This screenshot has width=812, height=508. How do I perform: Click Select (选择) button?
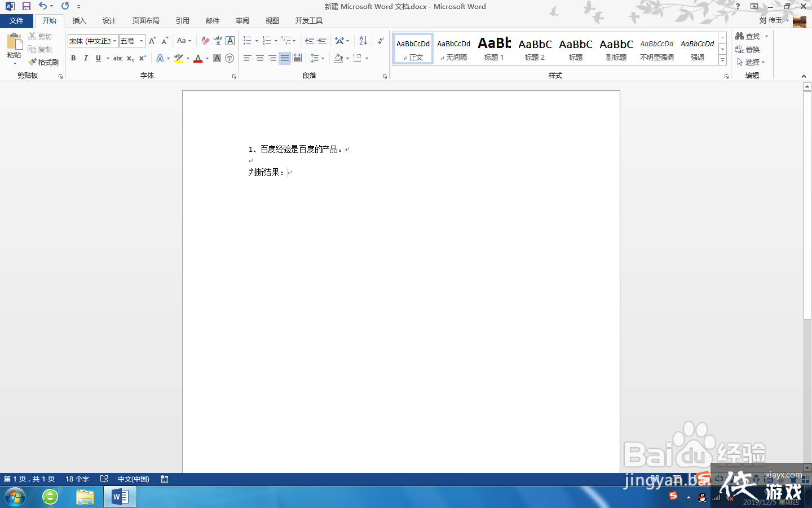click(x=751, y=62)
